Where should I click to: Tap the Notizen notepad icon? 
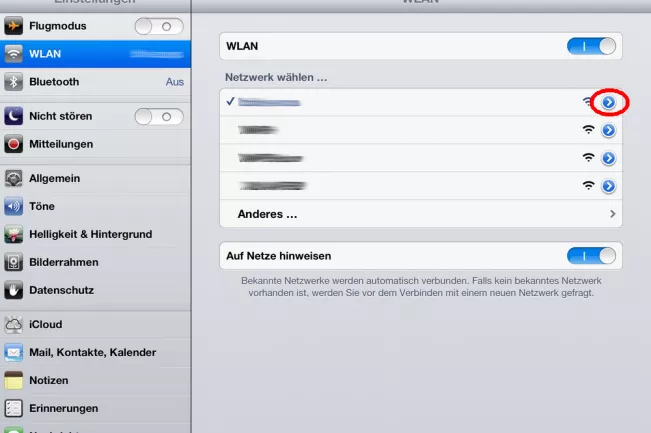(x=13, y=380)
